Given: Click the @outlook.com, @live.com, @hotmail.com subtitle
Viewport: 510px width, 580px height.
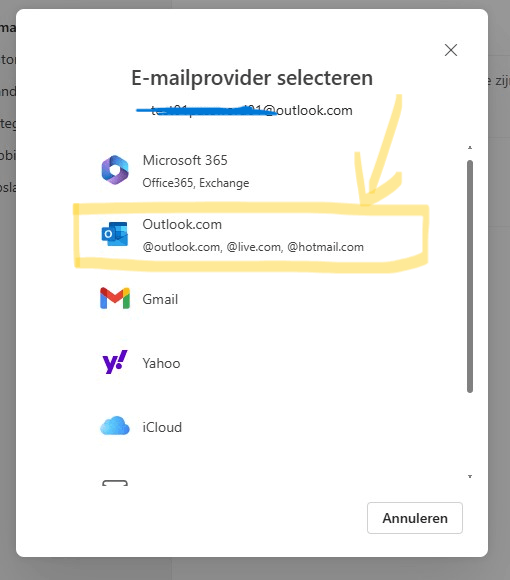Looking at the screenshot, I should tap(253, 247).
